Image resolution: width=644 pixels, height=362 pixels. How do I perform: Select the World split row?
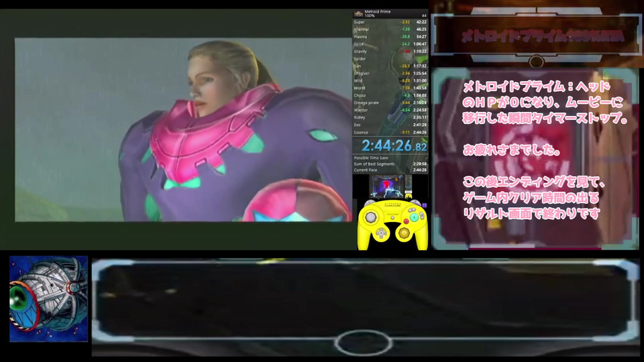(x=390, y=88)
